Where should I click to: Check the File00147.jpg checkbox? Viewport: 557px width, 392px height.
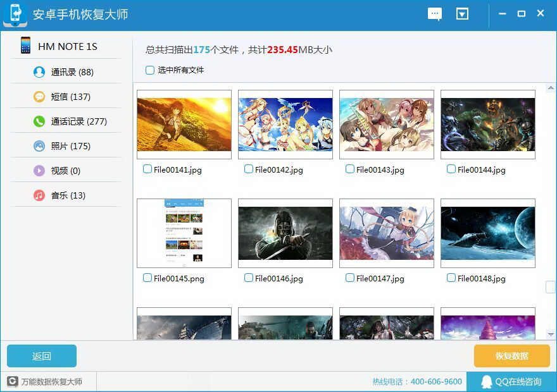tap(350, 278)
